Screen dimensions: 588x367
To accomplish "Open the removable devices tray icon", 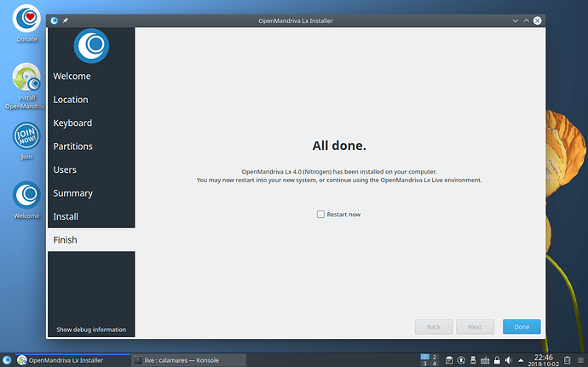I will point(473,360).
